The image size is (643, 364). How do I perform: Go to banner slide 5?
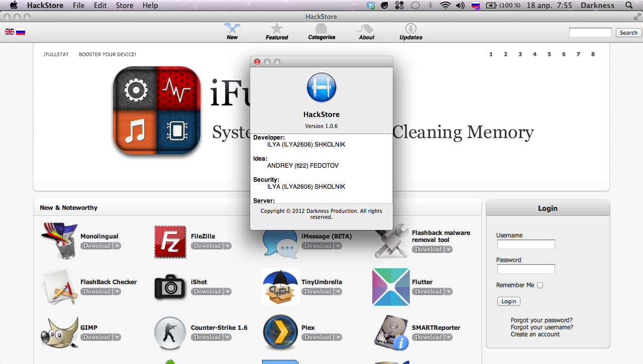(549, 54)
